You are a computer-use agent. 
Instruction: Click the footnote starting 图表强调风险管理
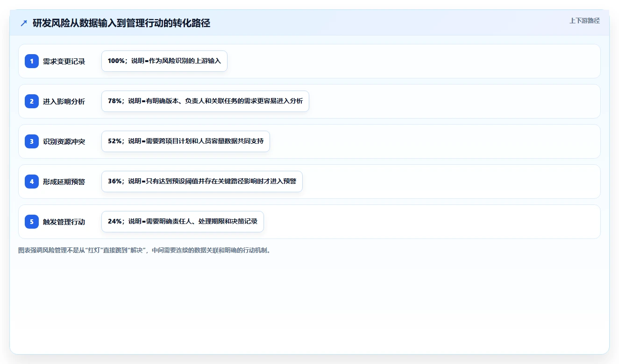(x=144, y=250)
